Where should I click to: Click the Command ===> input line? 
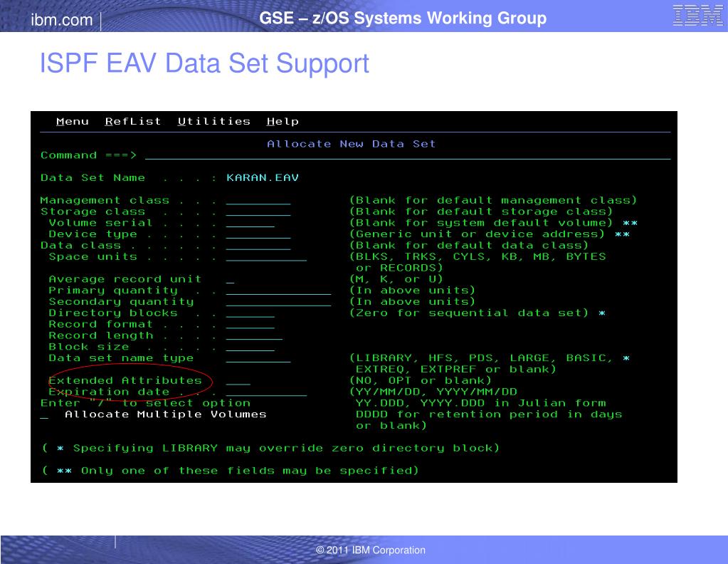pos(408,156)
